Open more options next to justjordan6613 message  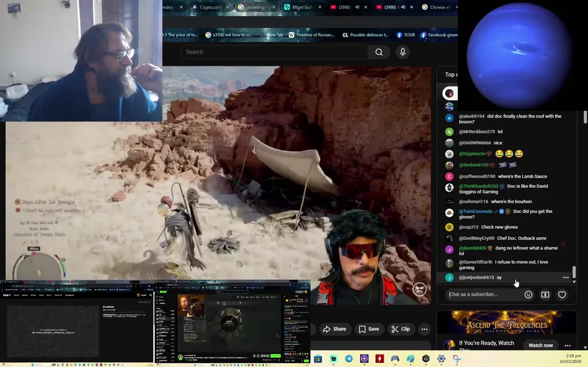click(x=566, y=277)
